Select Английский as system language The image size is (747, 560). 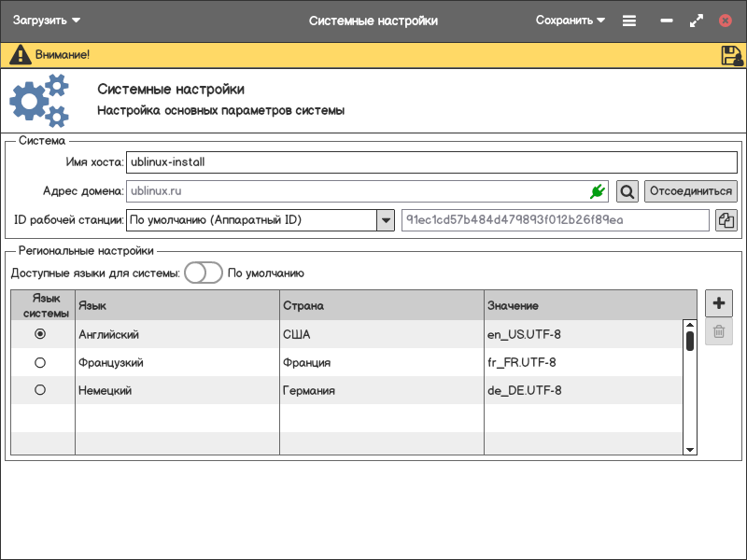point(40,334)
